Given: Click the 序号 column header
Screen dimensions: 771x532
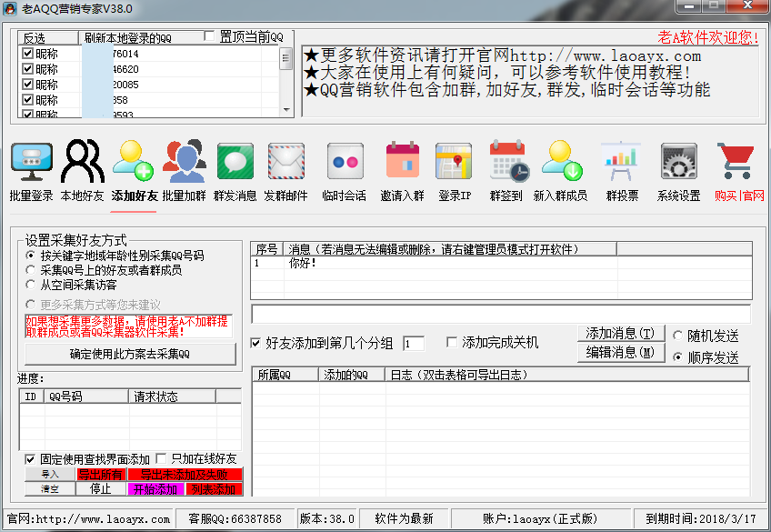Looking at the screenshot, I should click(x=267, y=249).
